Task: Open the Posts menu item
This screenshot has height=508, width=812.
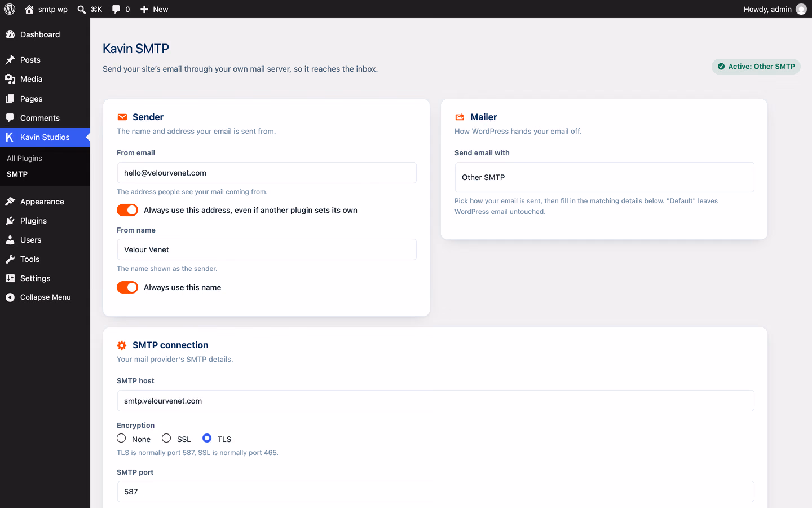Action: tap(45, 60)
